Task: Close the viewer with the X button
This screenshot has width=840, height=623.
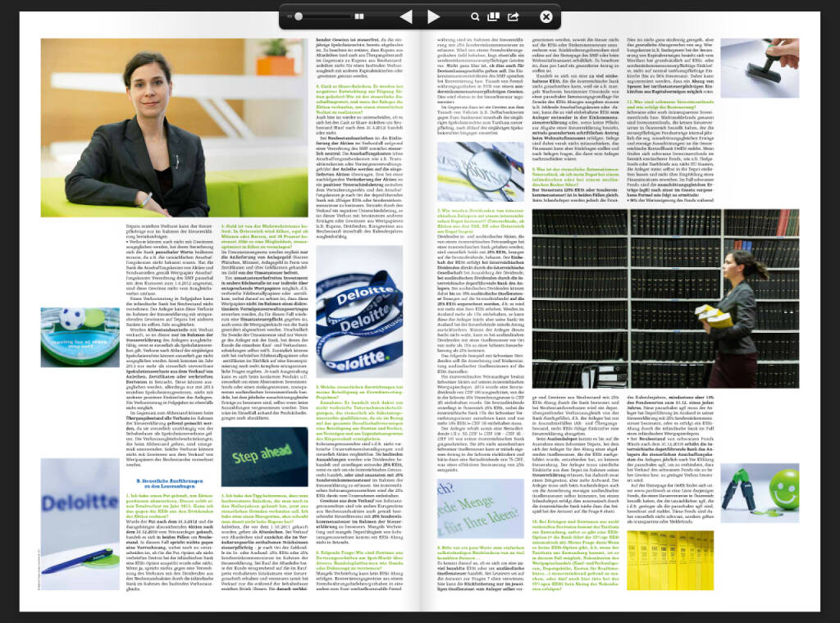Action: 546,16
